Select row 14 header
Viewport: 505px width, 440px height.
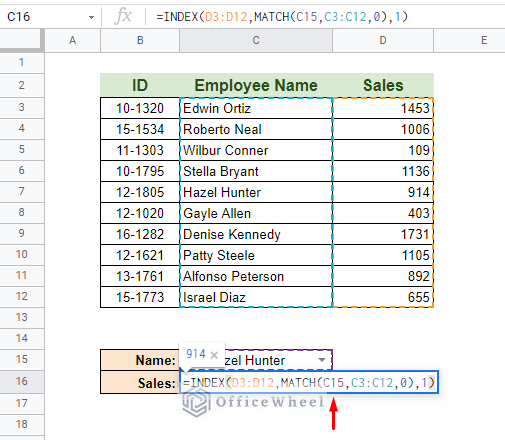22,338
